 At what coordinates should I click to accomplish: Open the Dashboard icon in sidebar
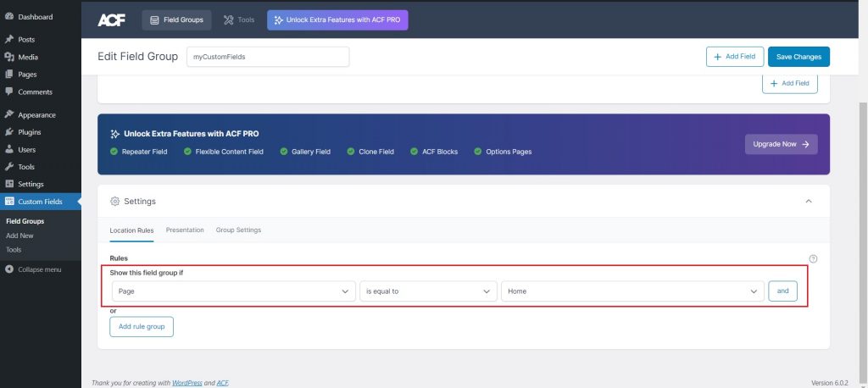9,17
